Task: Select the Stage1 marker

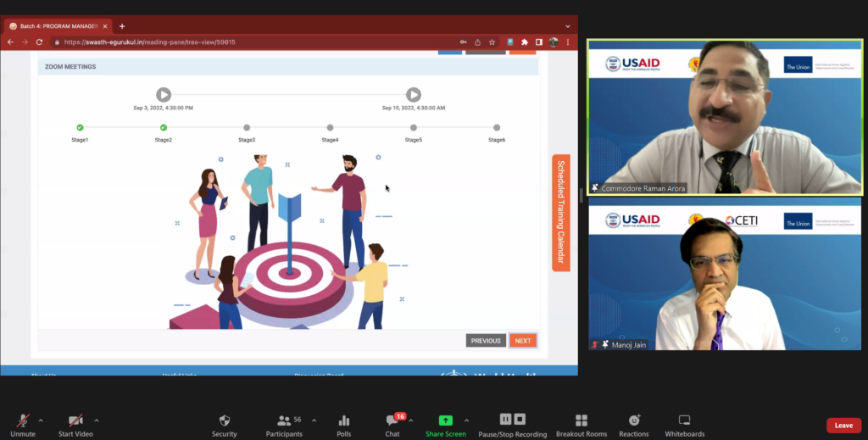Action: click(x=80, y=128)
